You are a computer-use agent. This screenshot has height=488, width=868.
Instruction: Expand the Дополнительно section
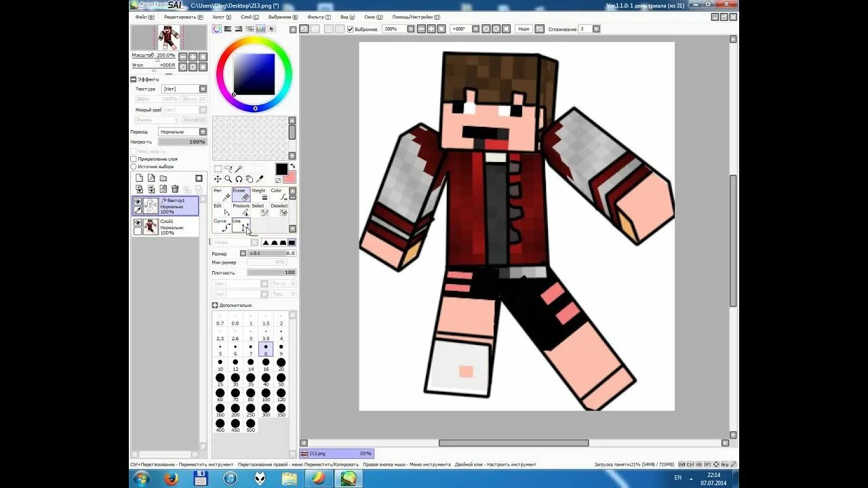[215, 306]
